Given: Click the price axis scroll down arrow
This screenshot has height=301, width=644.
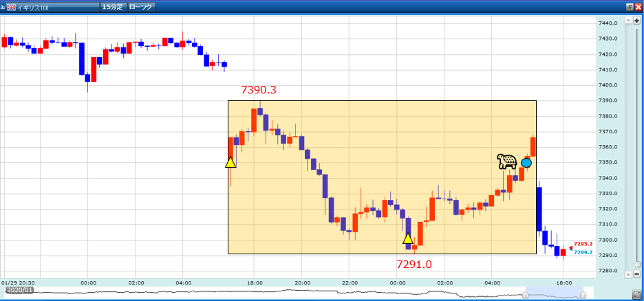Looking at the screenshot, I should [x=627, y=274].
